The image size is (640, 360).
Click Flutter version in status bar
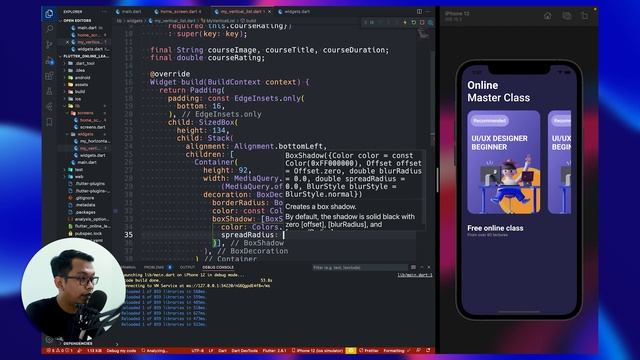click(x=274, y=351)
